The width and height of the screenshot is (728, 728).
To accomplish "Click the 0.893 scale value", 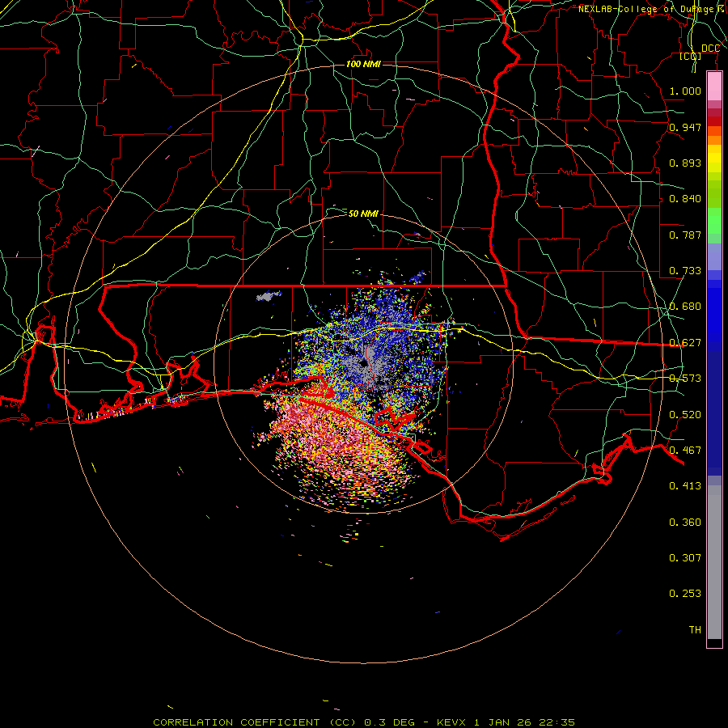I will coord(685,163).
